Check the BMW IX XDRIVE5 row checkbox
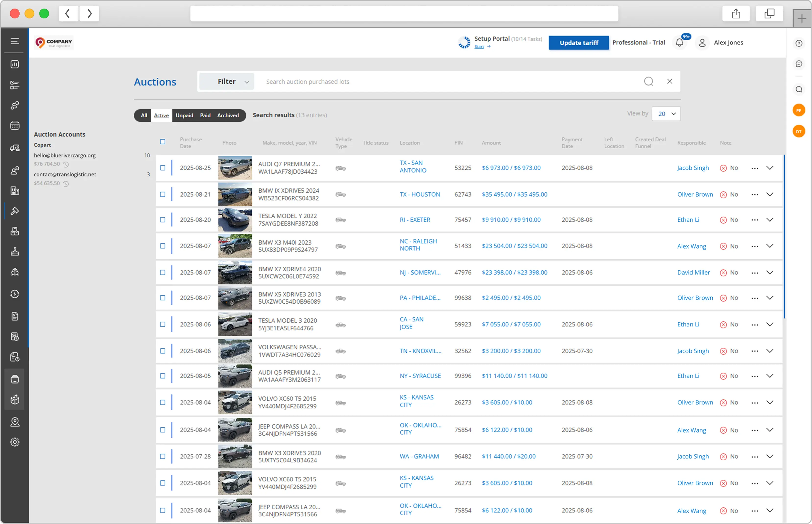This screenshot has height=524, width=812. [x=163, y=195]
